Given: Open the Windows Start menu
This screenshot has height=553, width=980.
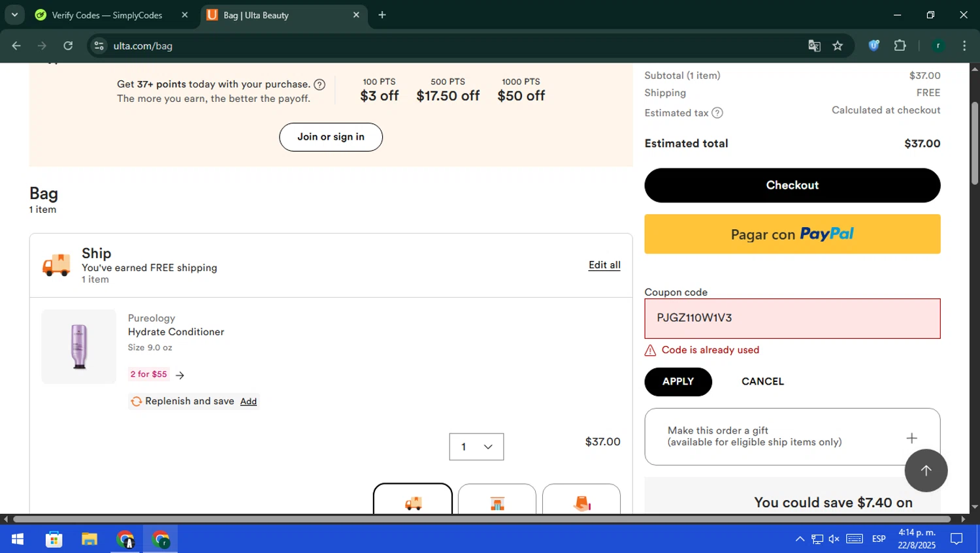Looking at the screenshot, I should pos(18,539).
